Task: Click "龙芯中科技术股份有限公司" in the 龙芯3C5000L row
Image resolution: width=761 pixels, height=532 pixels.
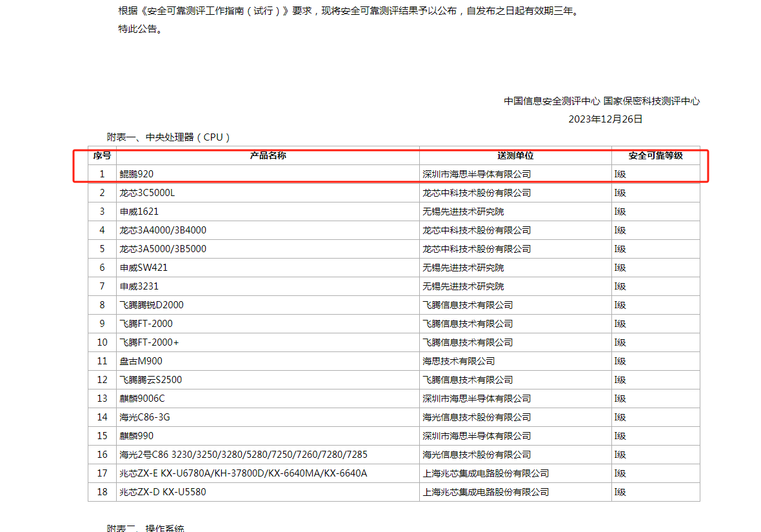Action: point(477,193)
